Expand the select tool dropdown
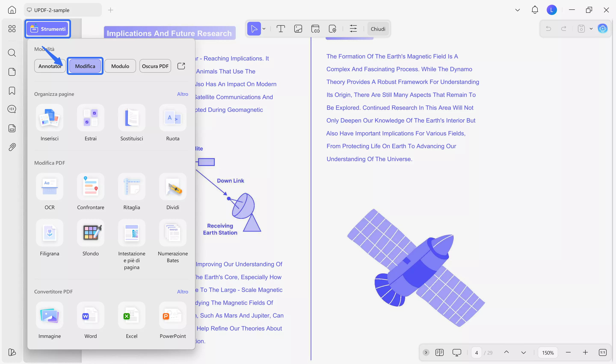This screenshot has width=616, height=364. (264, 29)
